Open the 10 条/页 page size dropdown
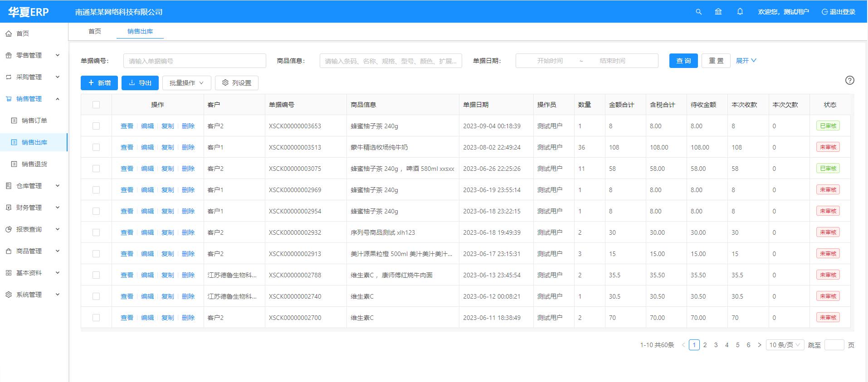This screenshot has height=382, width=868. pyautogui.click(x=785, y=345)
